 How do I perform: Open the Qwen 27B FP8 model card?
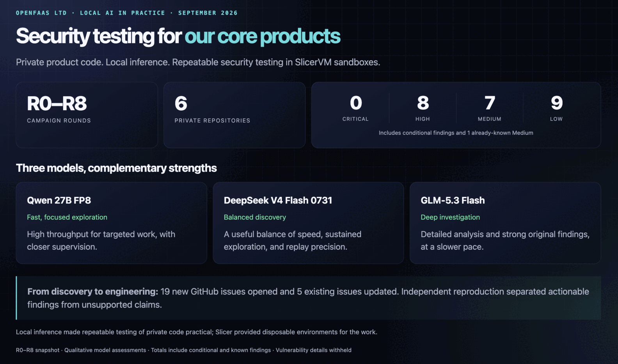point(111,223)
